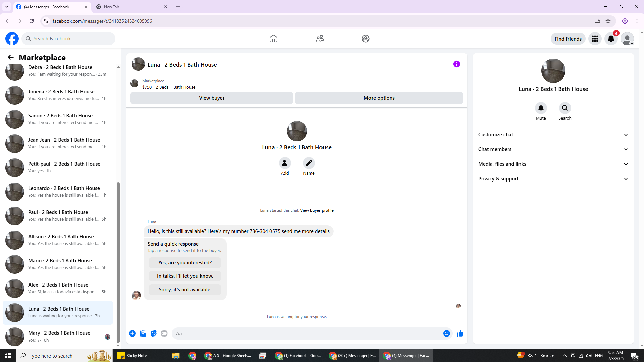Image resolution: width=644 pixels, height=362 pixels.
Task: Open a new browser tab
Action: 178,7
